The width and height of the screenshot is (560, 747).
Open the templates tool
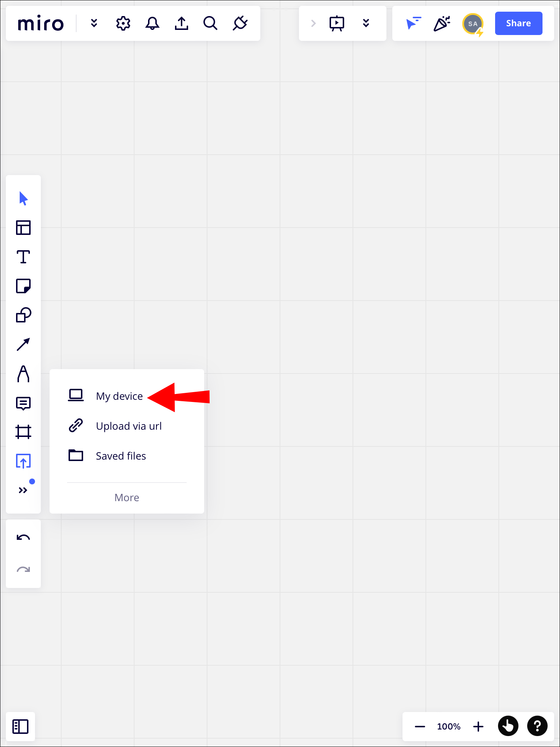click(x=23, y=228)
